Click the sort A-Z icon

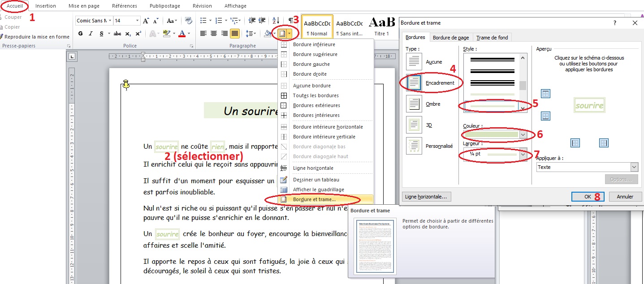[x=276, y=21]
